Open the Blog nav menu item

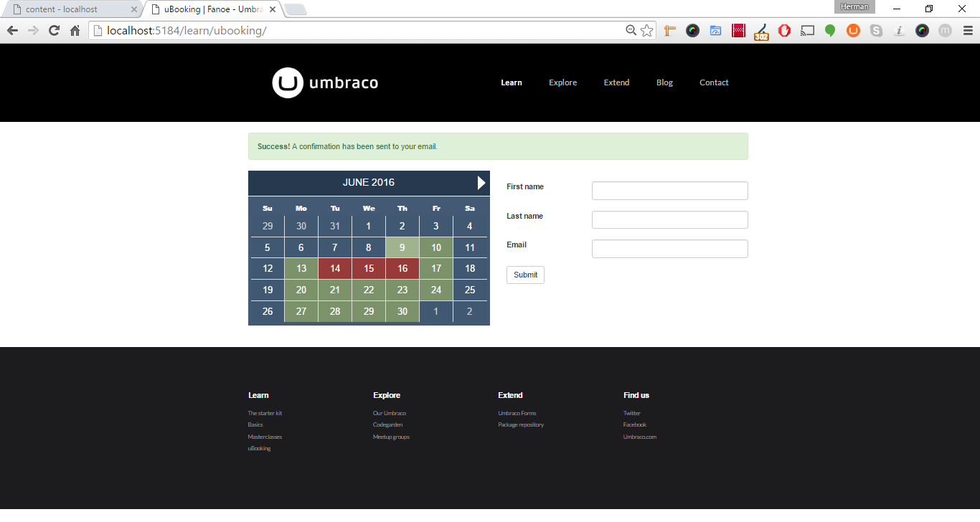pos(664,82)
